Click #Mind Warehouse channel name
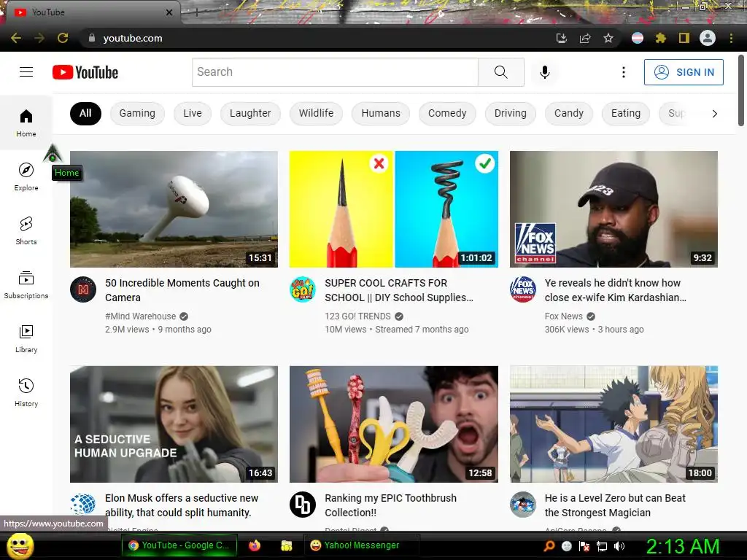 (x=141, y=316)
